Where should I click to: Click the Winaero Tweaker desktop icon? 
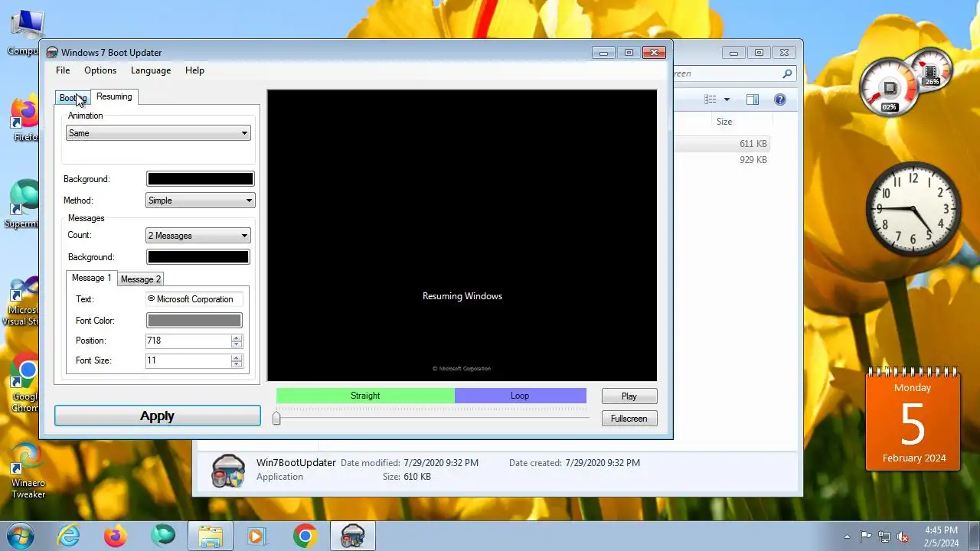pos(28,471)
